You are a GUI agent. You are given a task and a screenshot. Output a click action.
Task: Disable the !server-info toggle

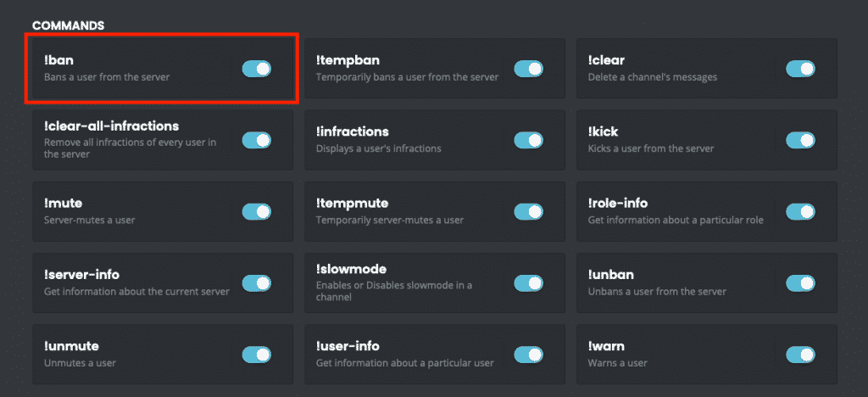pos(257,282)
